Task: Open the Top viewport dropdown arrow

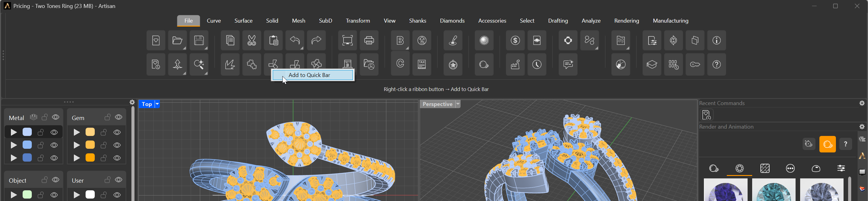Action: point(157,104)
